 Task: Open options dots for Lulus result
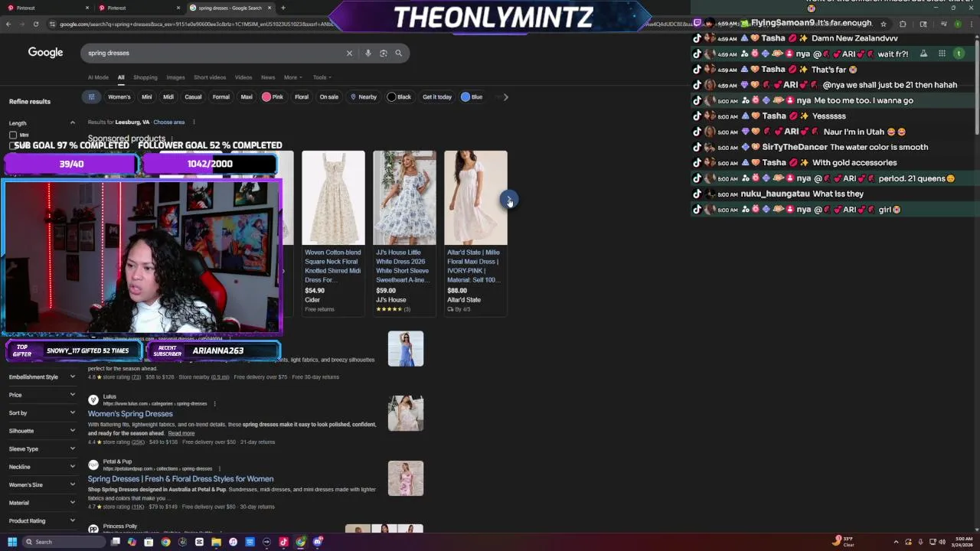(x=214, y=403)
